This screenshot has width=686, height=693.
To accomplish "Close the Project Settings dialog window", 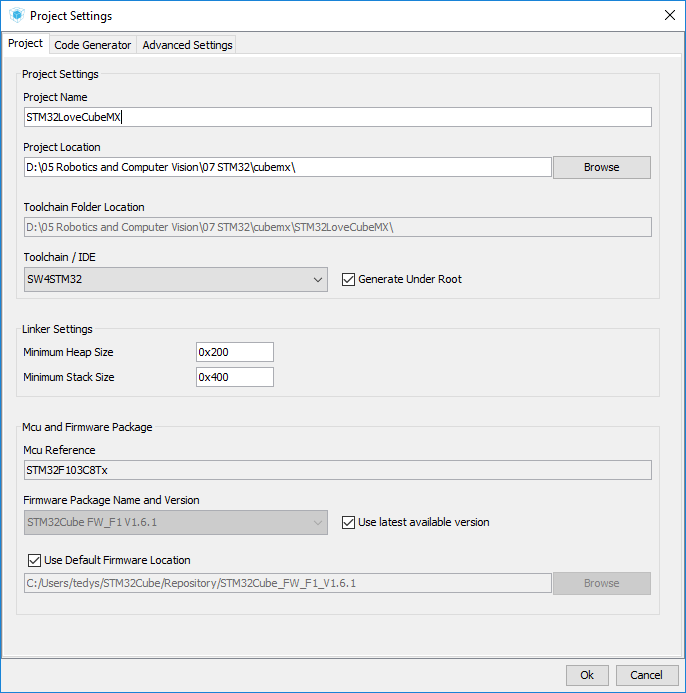I will coord(670,15).
